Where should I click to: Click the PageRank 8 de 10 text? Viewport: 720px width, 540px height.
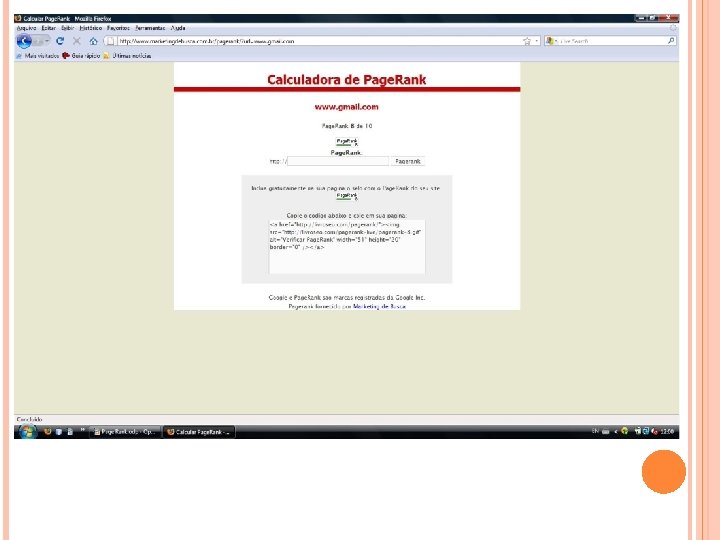click(347, 126)
